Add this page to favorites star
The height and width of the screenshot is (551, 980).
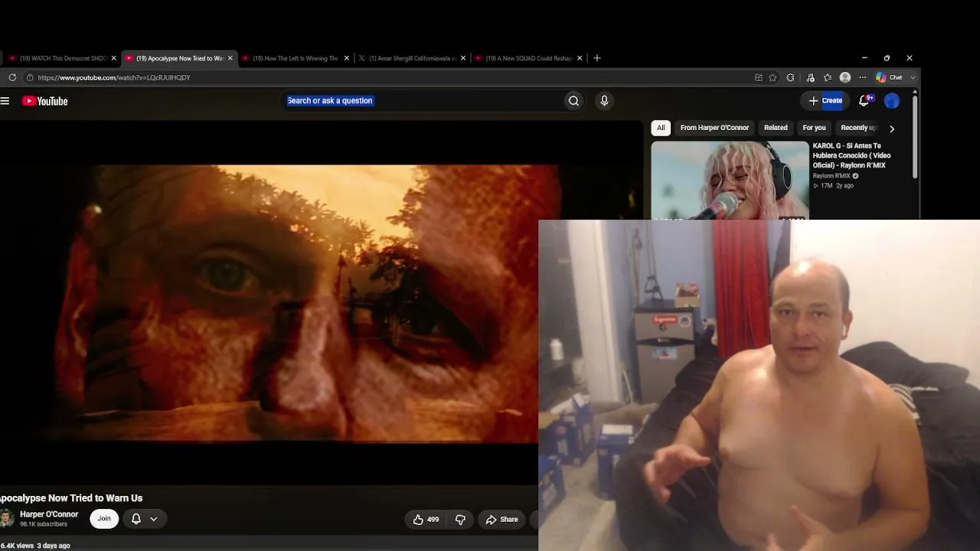pyautogui.click(x=773, y=77)
